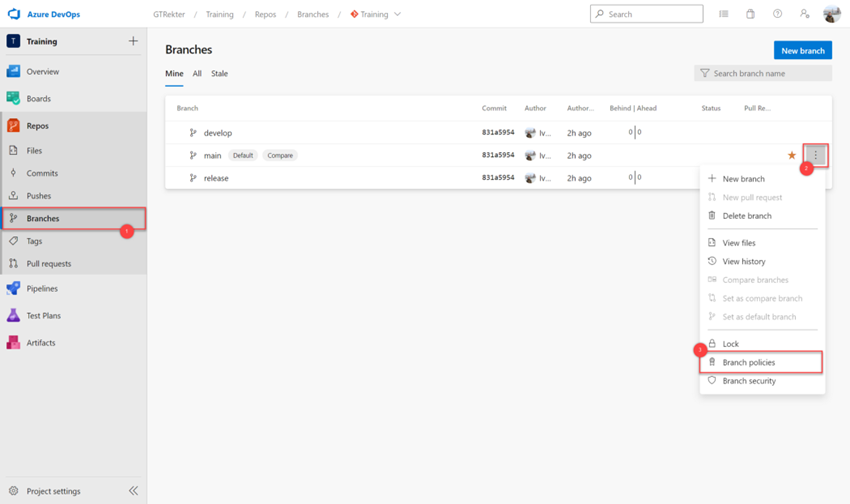Viewport: 850px width, 504px height.
Task: Click the top Search field
Action: click(647, 14)
